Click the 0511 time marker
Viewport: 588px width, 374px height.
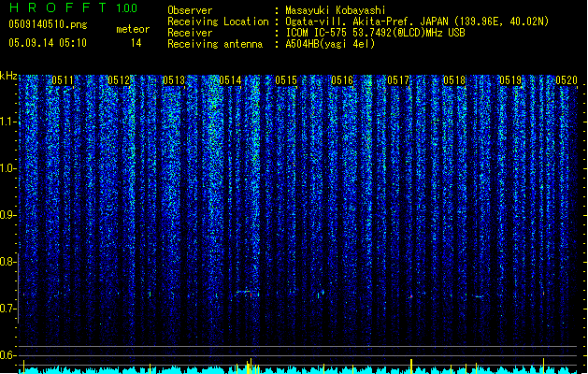[x=63, y=80]
